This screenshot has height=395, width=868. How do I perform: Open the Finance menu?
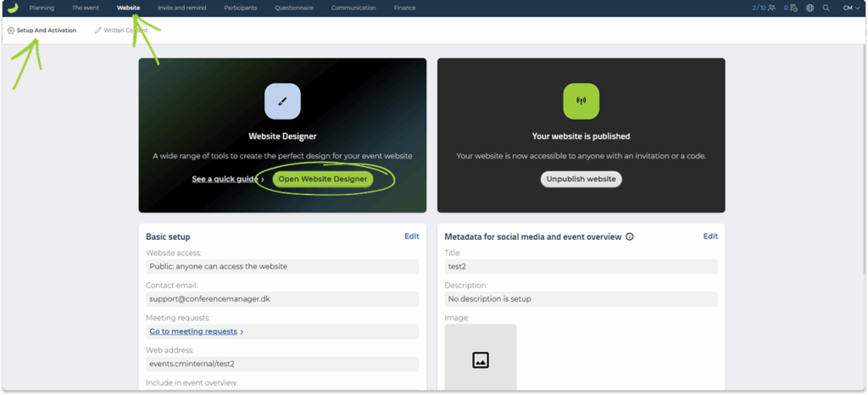[404, 8]
